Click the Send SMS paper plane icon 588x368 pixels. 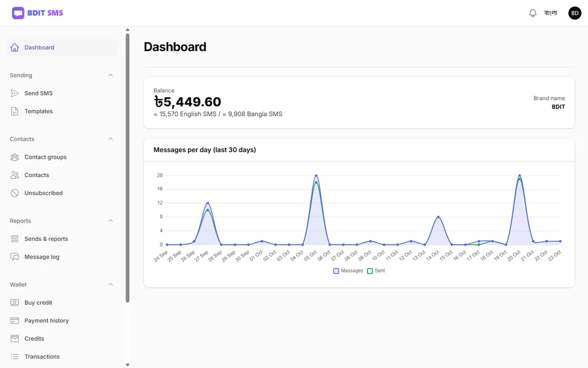tap(15, 93)
